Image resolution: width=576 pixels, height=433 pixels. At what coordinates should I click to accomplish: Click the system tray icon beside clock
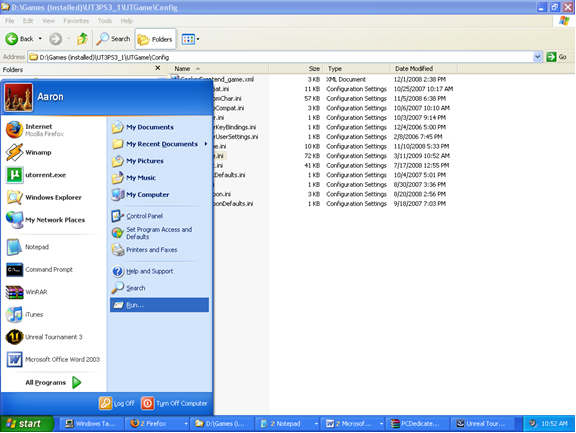coord(533,424)
